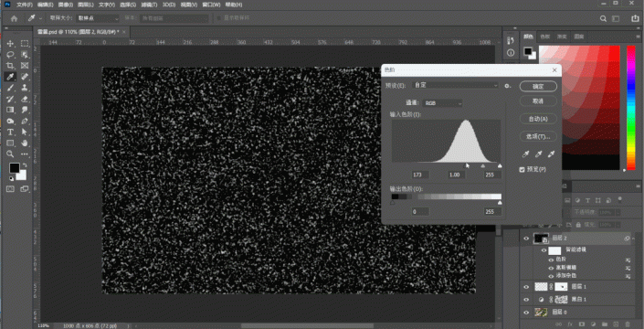Image resolution: width=644 pixels, height=329 pixels.
Task: Click the foreground color swatch in toolbar
Action: pos(15,168)
